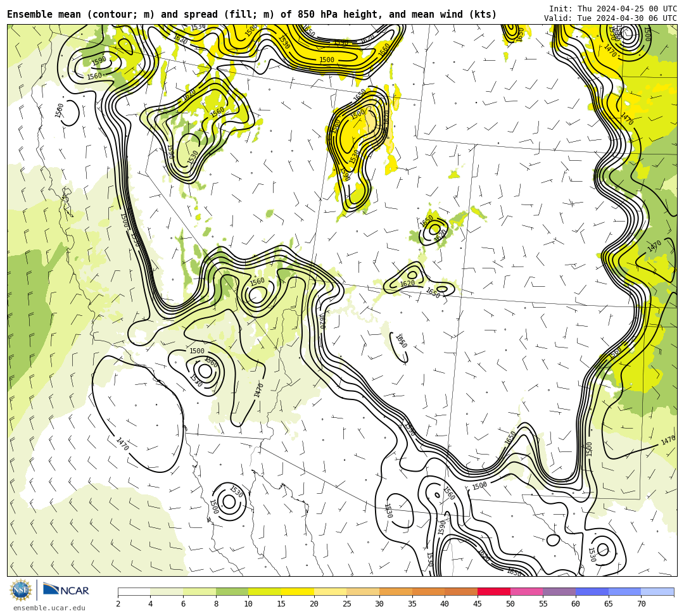Image resolution: width=684 pixels, height=616 pixels.
Task: Click the Valid: Tue 2024-04-30 06 UTC text
Action: click(x=611, y=18)
